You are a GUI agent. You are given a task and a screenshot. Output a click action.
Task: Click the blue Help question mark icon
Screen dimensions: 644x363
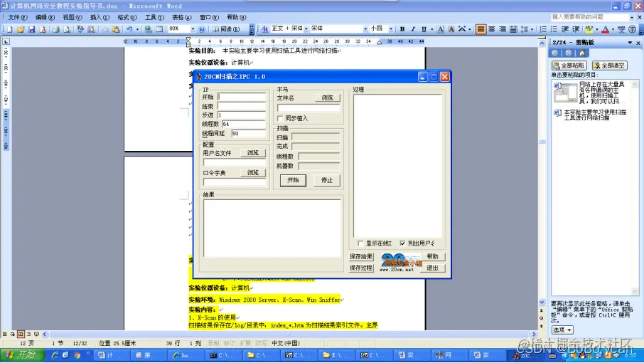[202, 29]
